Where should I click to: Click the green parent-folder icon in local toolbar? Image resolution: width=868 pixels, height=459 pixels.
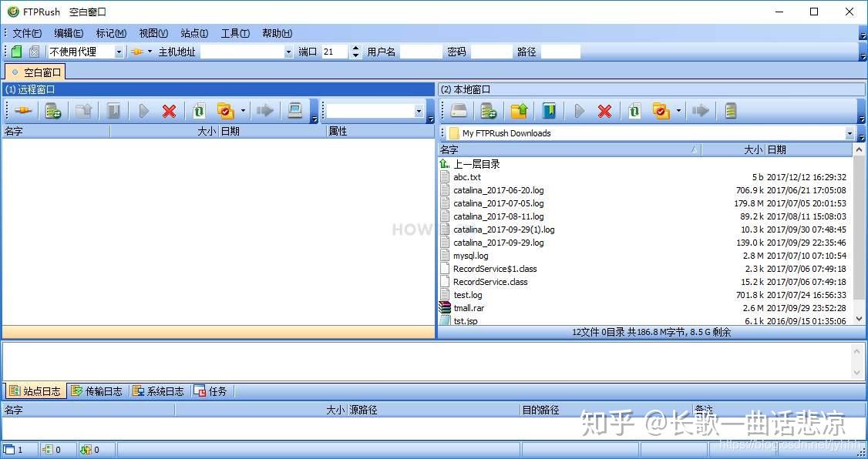[518, 111]
